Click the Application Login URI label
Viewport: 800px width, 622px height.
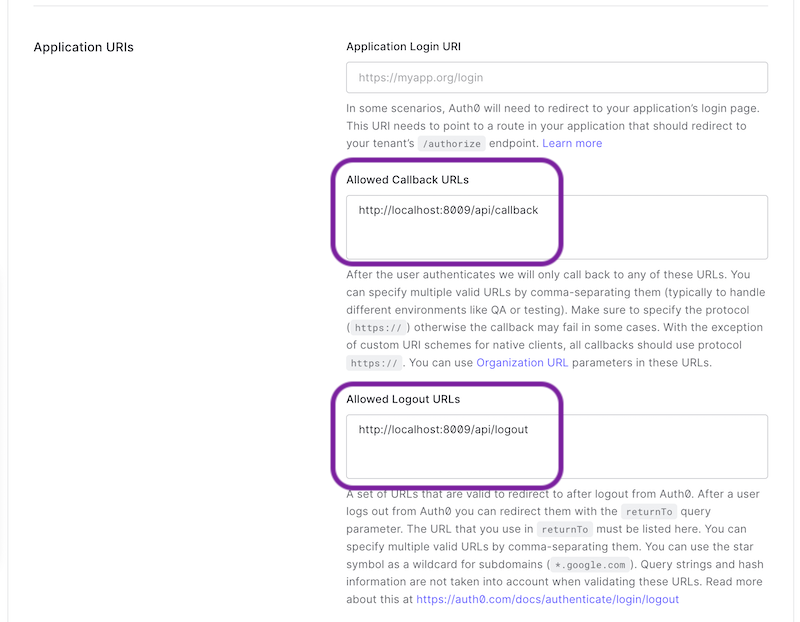point(404,46)
